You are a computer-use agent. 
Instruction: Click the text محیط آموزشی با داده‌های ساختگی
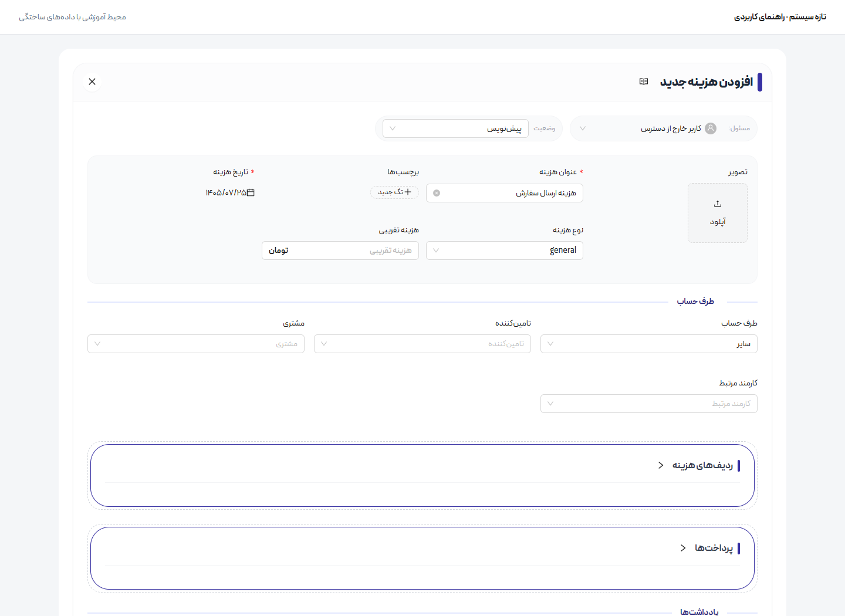[72, 17]
